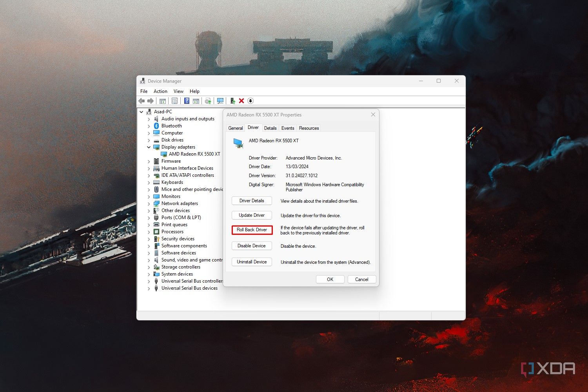Click the display adapter icon in Properties dialog
The width and height of the screenshot is (588, 392).
[x=238, y=143]
